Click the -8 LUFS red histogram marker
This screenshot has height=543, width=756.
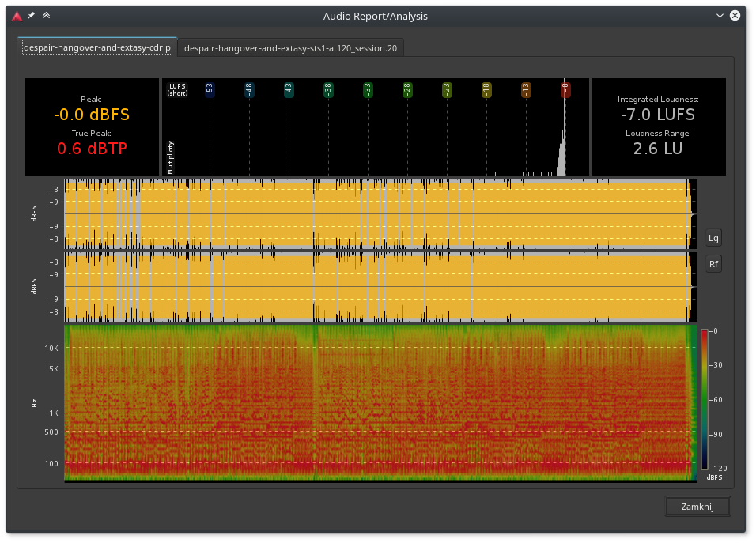pyautogui.click(x=565, y=90)
